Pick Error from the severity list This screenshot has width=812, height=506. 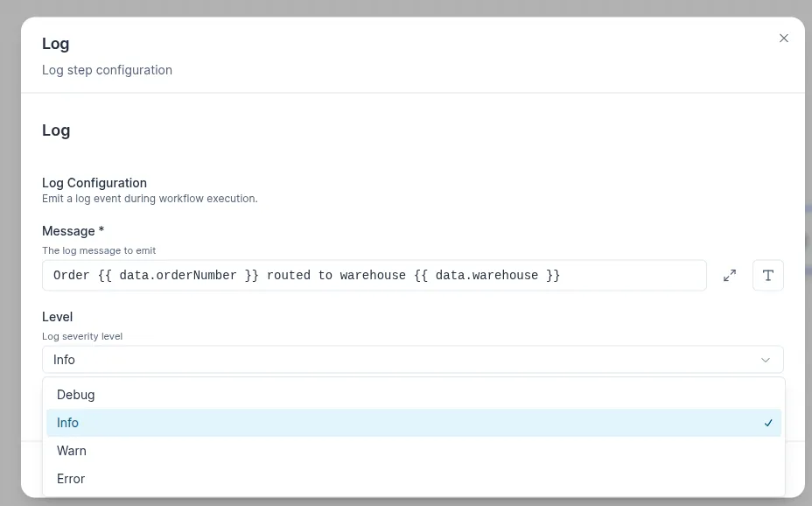70,479
